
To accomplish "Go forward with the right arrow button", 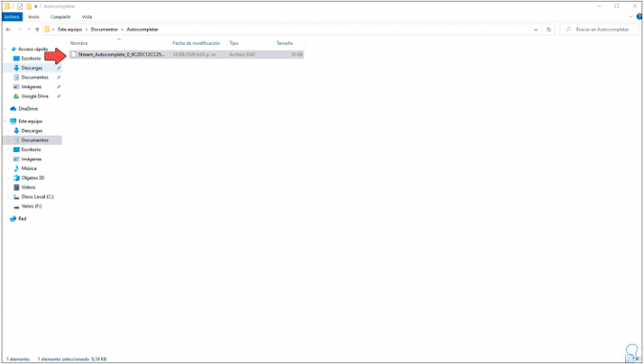I will click(x=19, y=30).
